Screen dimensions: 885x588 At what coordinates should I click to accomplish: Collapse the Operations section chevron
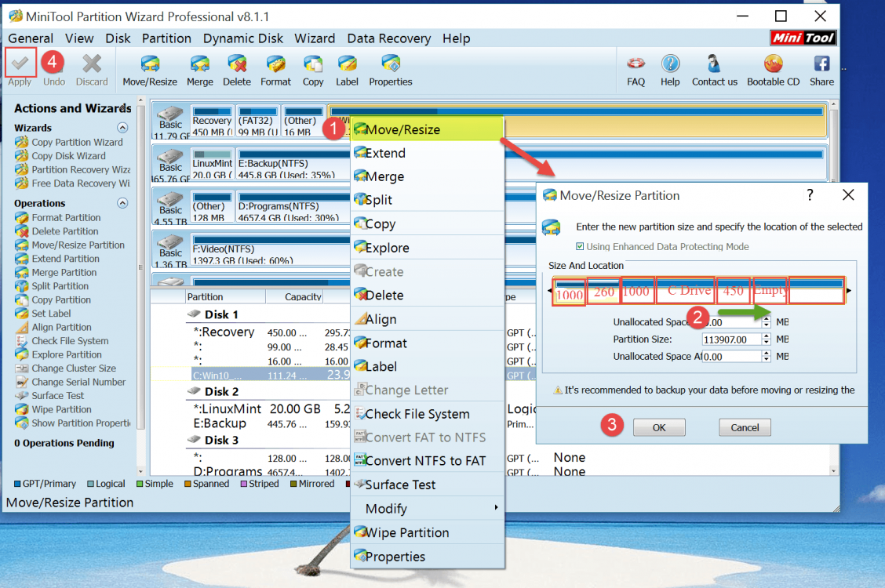[x=122, y=203]
